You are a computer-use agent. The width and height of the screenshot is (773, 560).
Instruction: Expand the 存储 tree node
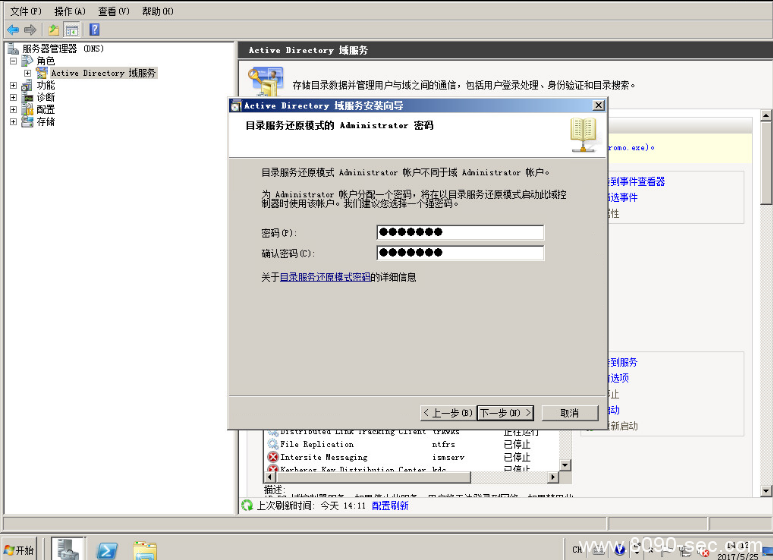pyautogui.click(x=13, y=121)
